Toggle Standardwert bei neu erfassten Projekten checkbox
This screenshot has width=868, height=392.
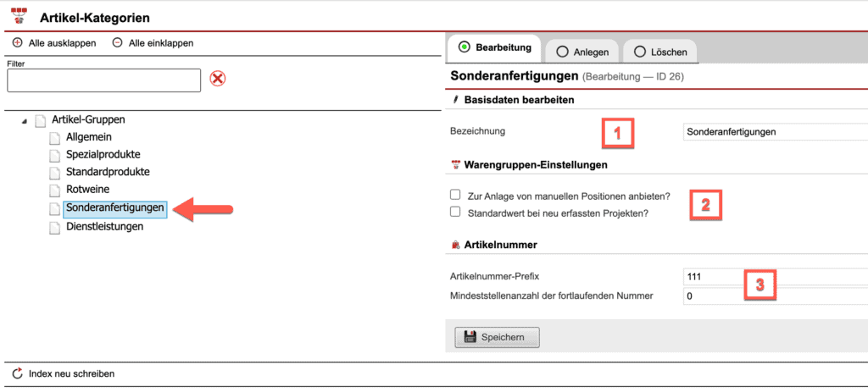click(x=455, y=211)
